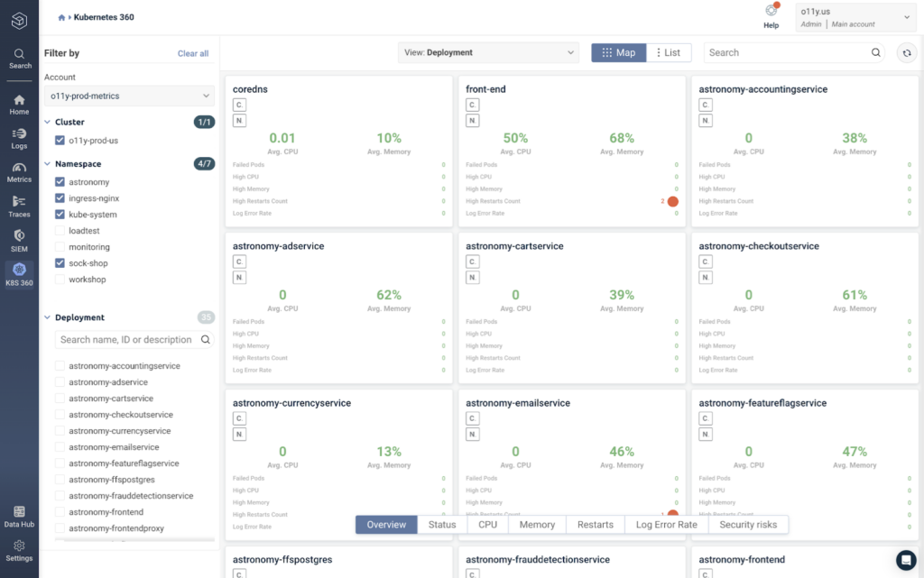Switch to the List view button

[x=669, y=52]
